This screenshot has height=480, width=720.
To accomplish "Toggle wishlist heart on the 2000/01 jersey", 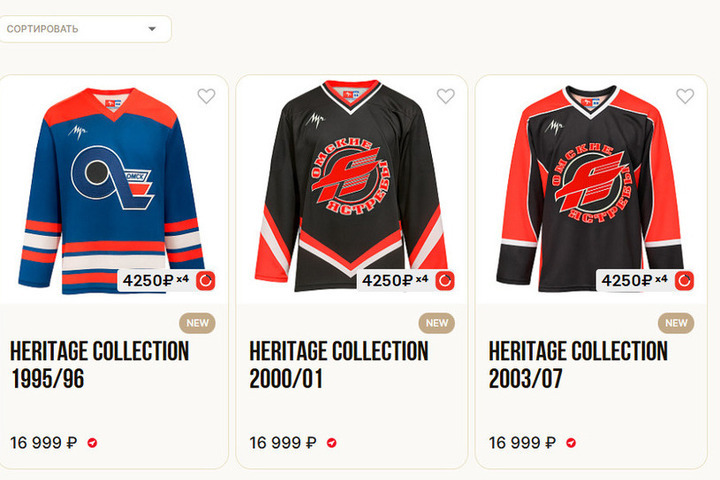I will tap(445, 96).
